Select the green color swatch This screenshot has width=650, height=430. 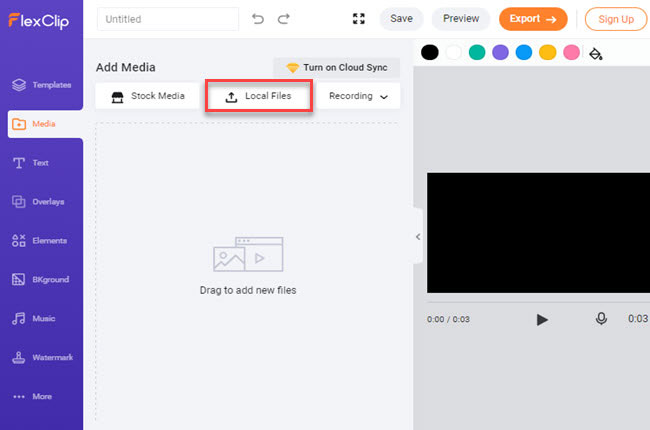tap(477, 53)
